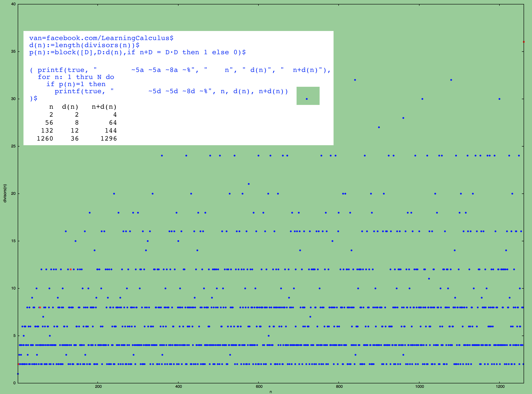Click table cell 36 in the d(n) column

(75, 139)
